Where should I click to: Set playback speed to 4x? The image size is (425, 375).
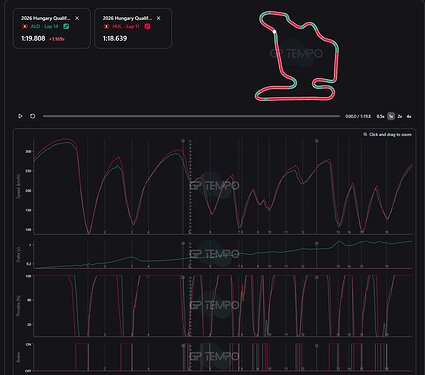[x=409, y=116]
